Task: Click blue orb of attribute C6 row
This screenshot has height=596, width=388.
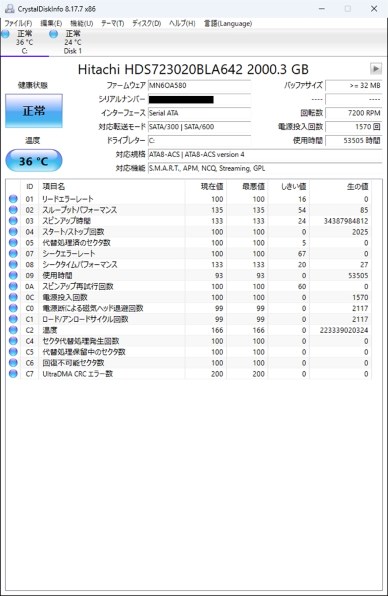Action: tap(13, 363)
